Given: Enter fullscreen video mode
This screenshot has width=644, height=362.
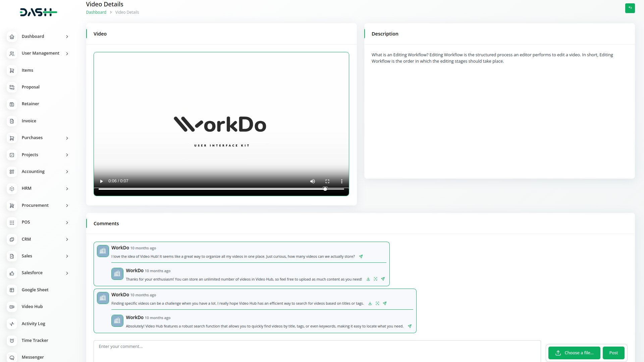Looking at the screenshot, I should point(327,181).
